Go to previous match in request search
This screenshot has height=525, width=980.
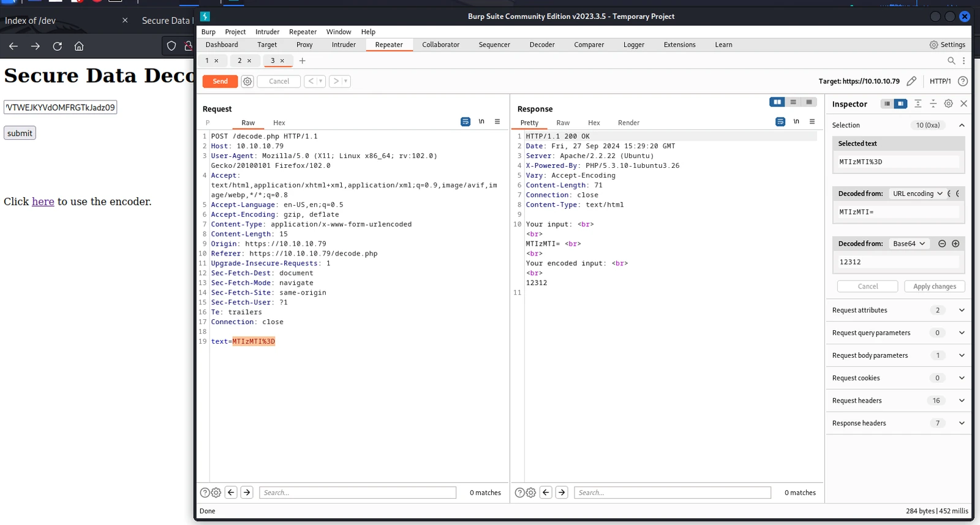[231, 492]
